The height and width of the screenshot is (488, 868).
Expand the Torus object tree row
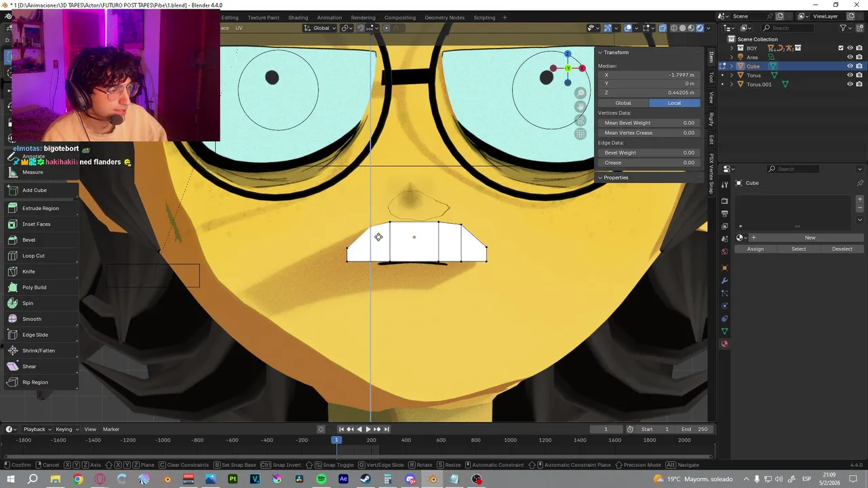pos(731,75)
